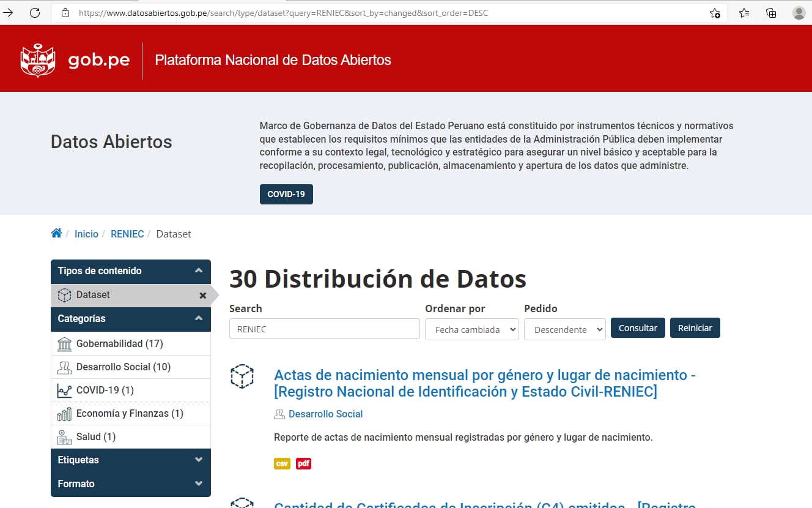This screenshot has width=812, height=508.
Task: Click the Datos Abiertos heading
Action: click(111, 142)
